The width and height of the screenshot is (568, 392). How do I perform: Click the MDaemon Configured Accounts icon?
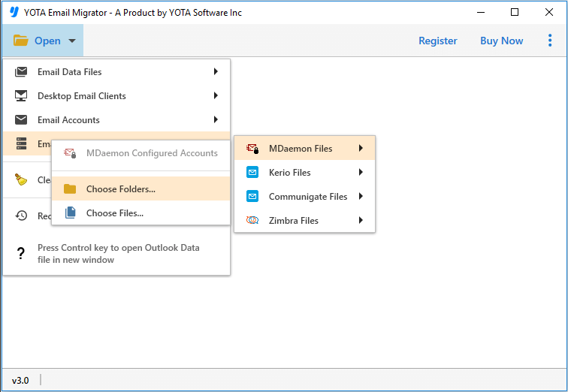[x=70, y=153]
